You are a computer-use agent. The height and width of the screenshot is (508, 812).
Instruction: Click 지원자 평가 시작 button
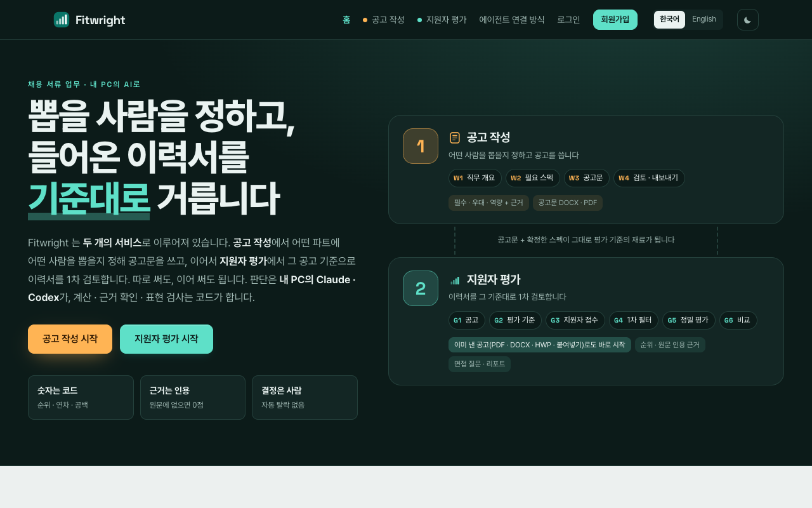click(166, 339)
